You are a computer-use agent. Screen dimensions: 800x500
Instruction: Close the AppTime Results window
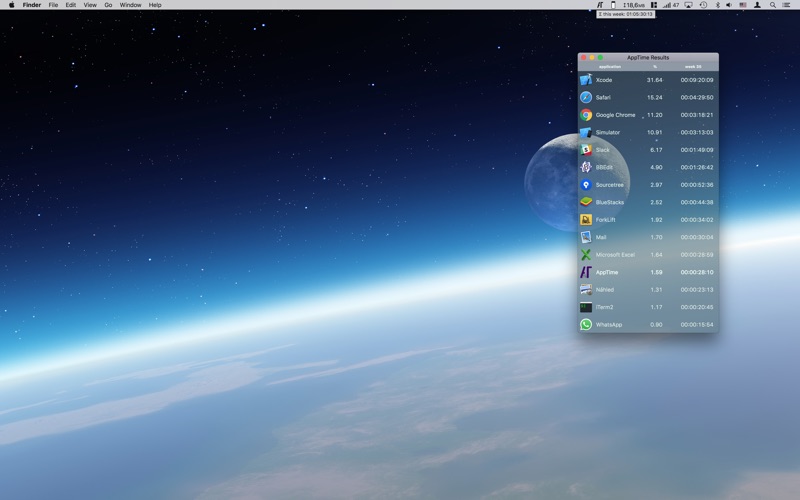[x=584, y=57]
